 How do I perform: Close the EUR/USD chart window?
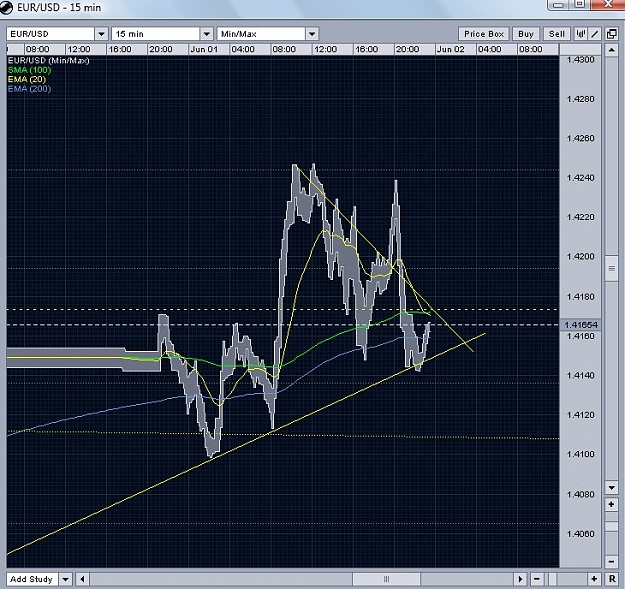pos(608,5)
